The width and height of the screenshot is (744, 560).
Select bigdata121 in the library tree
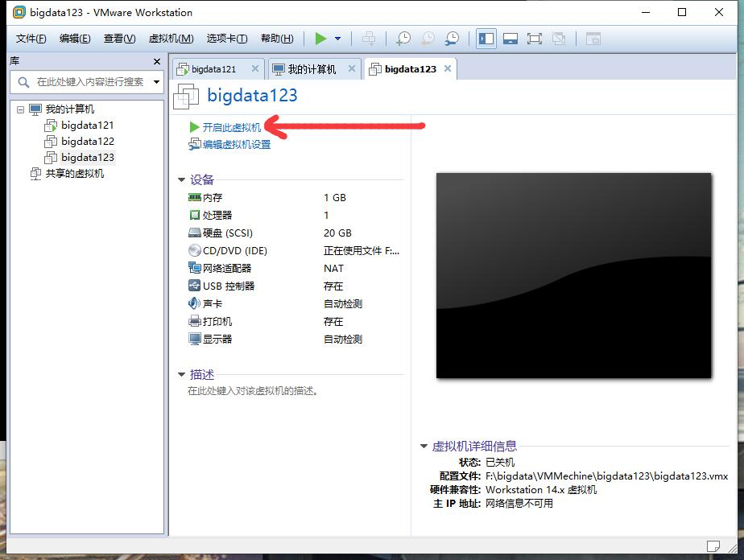pyautogui.click(x=87, y=126)
